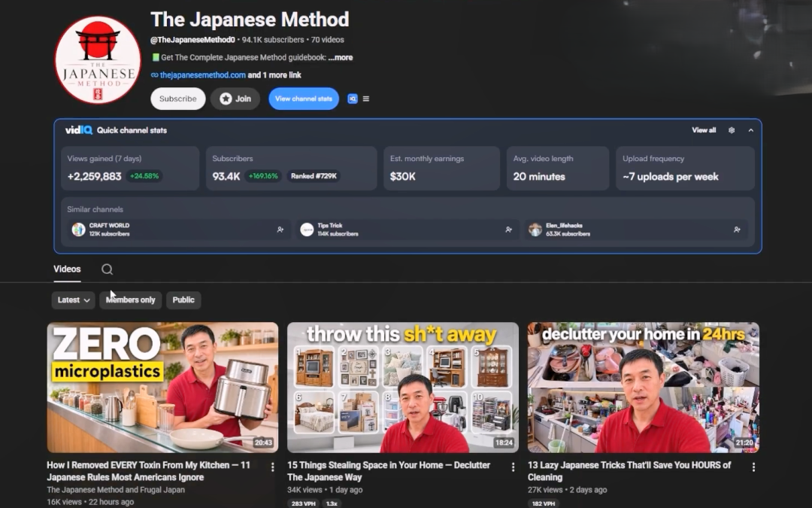
Task: Click the vidIQ extension icon beside View channel stats
Action: point(352,99)
